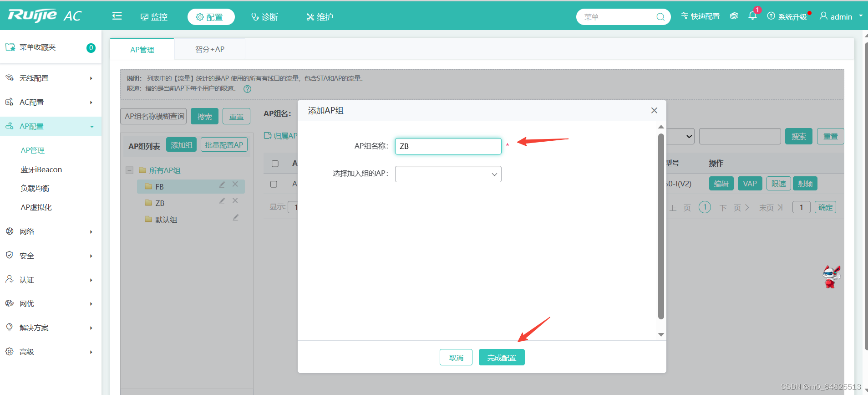Expand 无线配置 sidebar section
This screenshot has height=395, width=868.
coord(51,78)
